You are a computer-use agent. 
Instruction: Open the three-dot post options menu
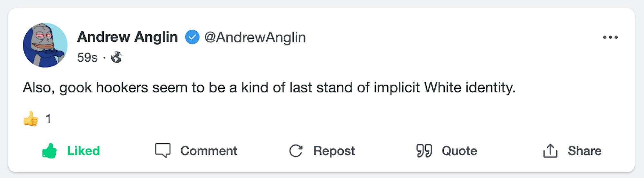click(610, 37)
